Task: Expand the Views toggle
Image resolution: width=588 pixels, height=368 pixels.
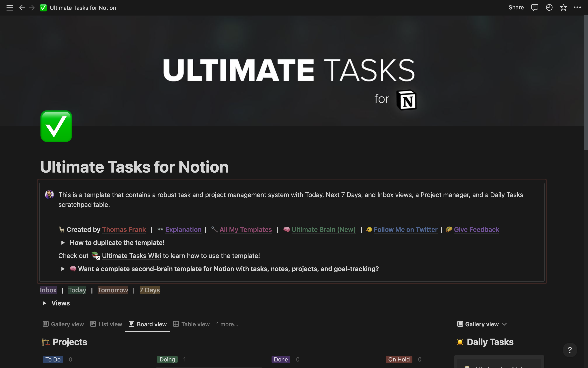Action: pyautogui.click(x=45, y=303)
